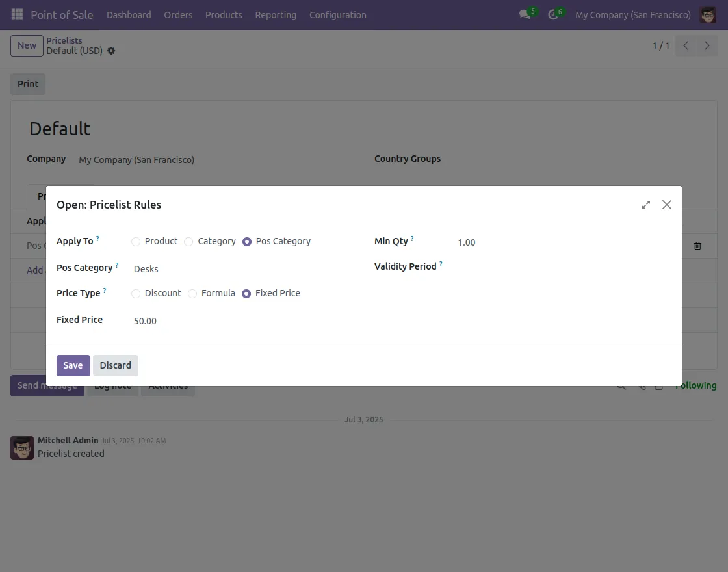The image size is (728, 572).
Task: Select the Product apply-to option
Action: coord(136,242)
